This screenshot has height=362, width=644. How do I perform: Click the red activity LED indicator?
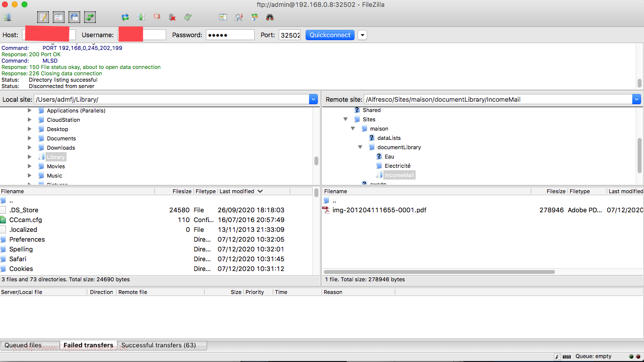(638, 357)
